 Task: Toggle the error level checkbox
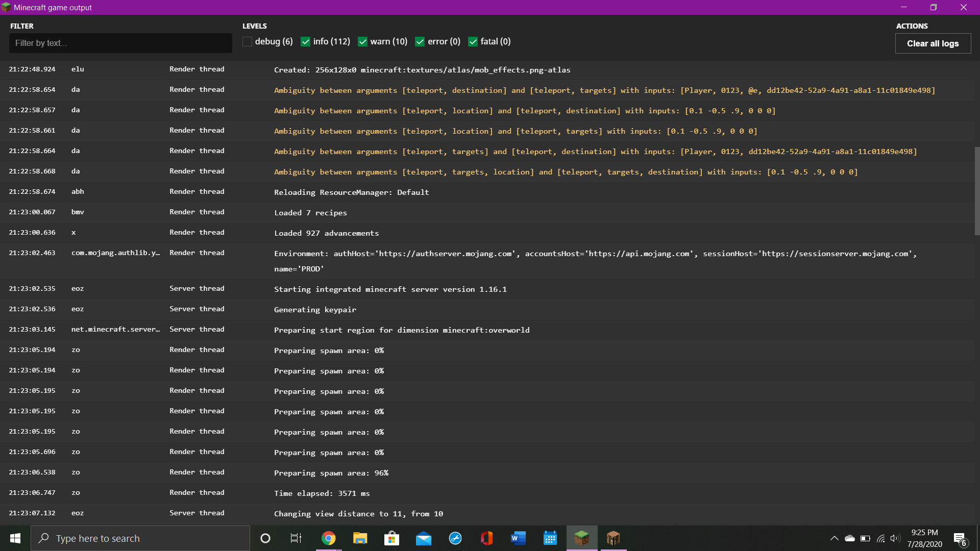(420, 42)
